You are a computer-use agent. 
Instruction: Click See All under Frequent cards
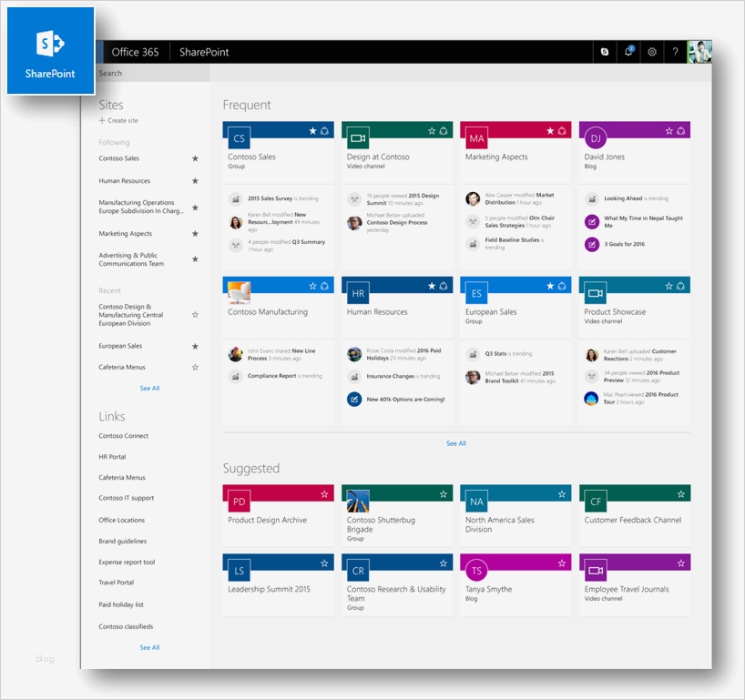click(456, 443)
